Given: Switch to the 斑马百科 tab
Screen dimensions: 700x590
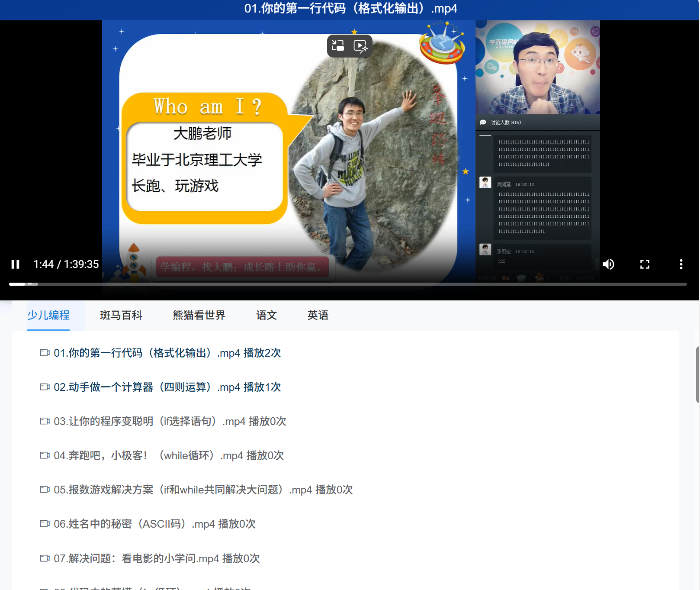Looking at the screenshot, I should pyautogui.click(x=121, y=315).
